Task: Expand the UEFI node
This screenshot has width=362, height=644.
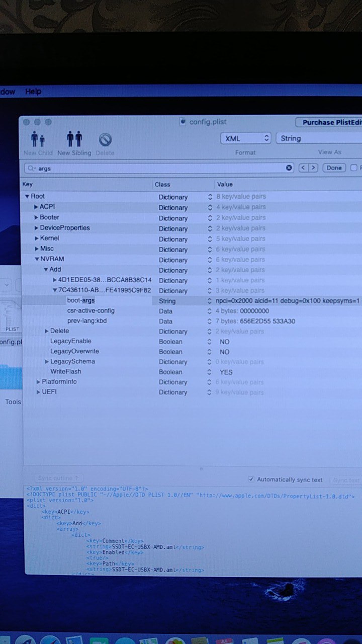Action: point(38,392)
